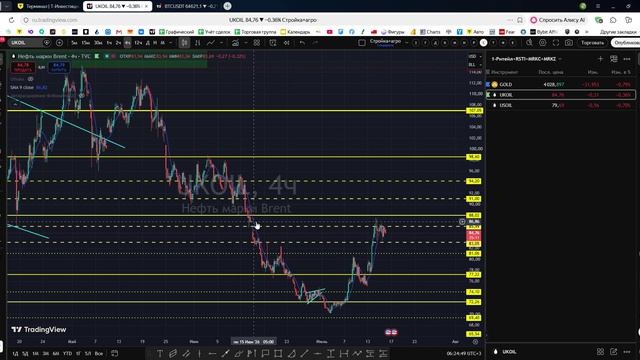640x360 pixels.
Task: Click the layout square icon
Action: pos(362,43)
